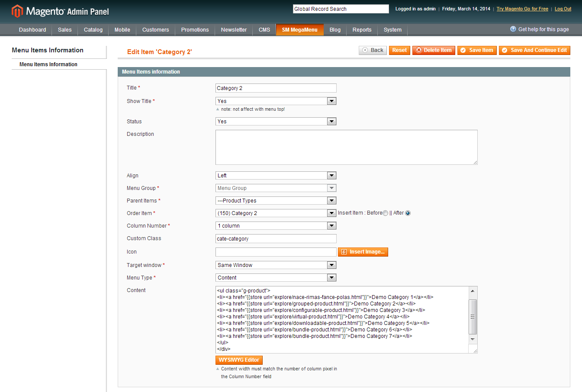Screen dimensions: 582x392
Task: Focus the Global Record Search field
Action: pyautogui.click(x=341, y=9)
